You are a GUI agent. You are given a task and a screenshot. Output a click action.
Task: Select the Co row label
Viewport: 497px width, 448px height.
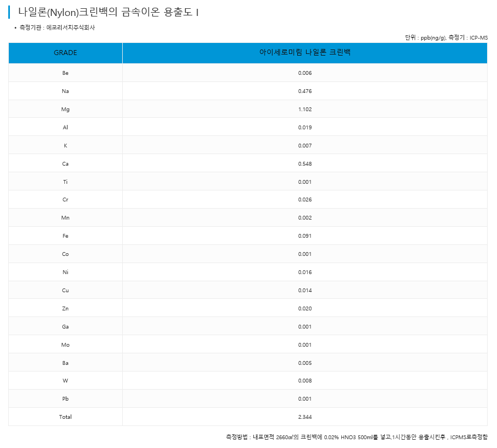tap(65, 254)
